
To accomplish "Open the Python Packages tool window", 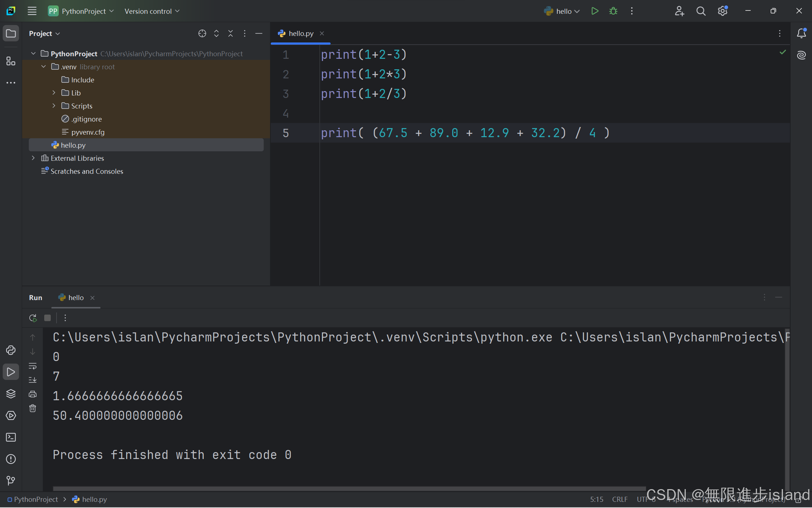I will 11,394.
